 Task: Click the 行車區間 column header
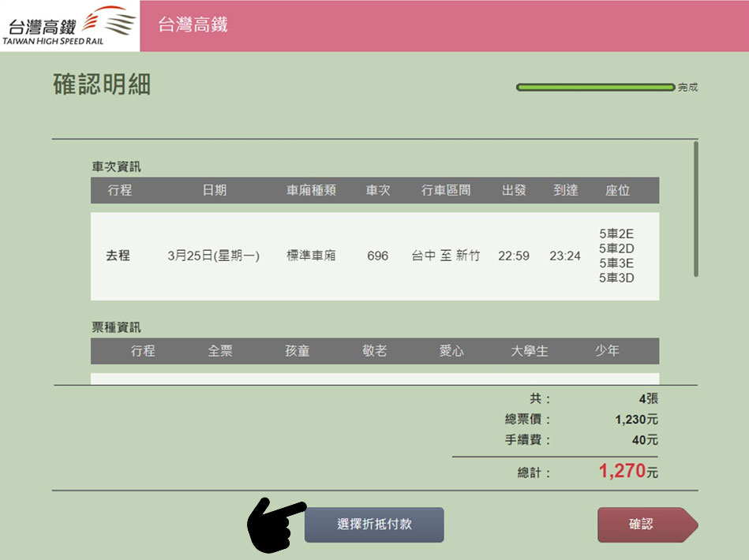pyautogui.click(x=446, y=190)
